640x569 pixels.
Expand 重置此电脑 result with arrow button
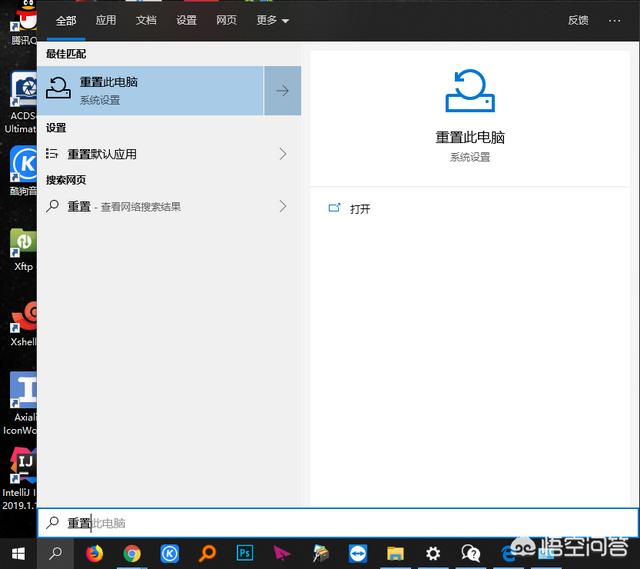point(282,90)
